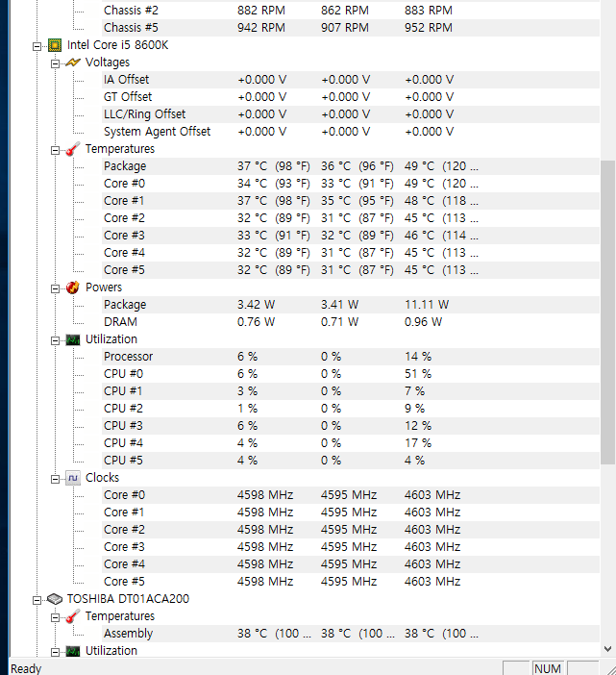Collapse the CPU Utilization section
This screenshot has height=675, width=616.
(55, 339)
